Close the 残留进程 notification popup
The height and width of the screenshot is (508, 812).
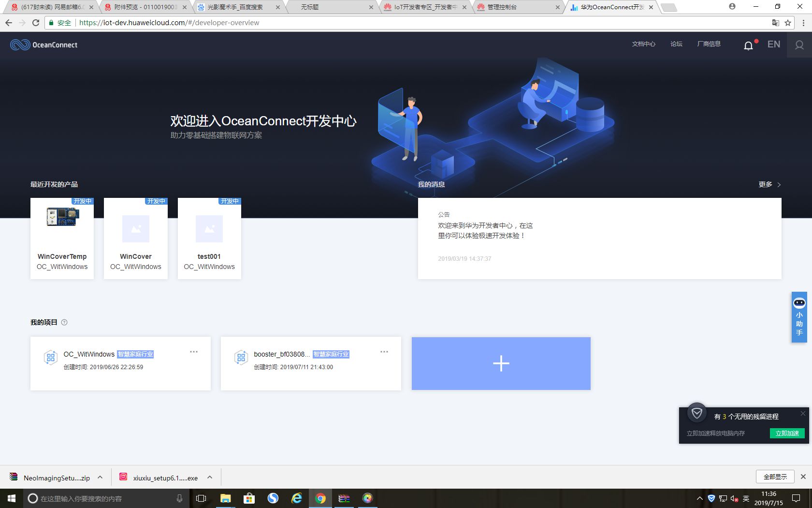pos(803,413)
